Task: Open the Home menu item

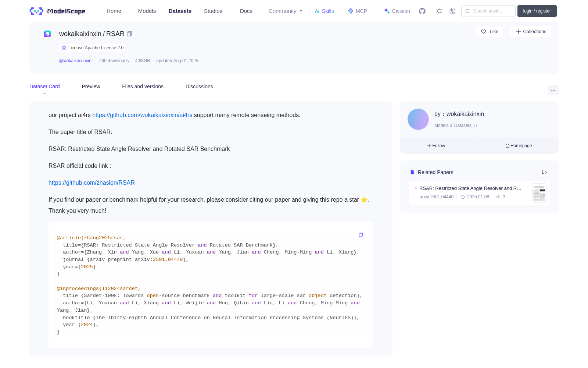Action: point(114,11)
